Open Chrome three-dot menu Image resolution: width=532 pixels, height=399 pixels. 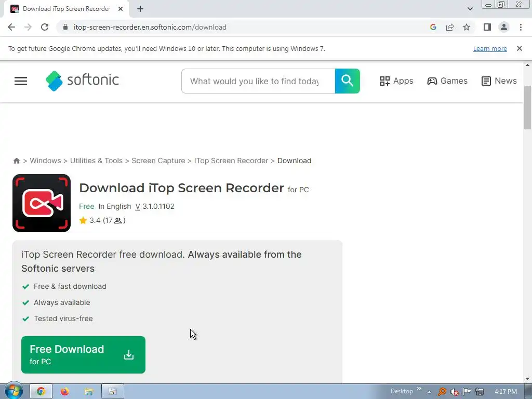521,27
